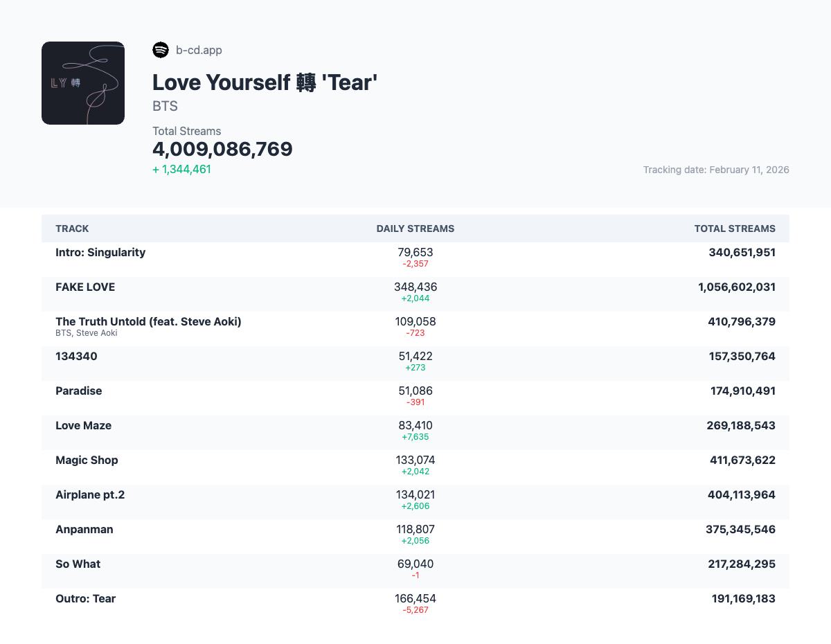Screen dimensions: 831x644
Task: Select the Anpanman total streams value
Action: click(741, 530)
